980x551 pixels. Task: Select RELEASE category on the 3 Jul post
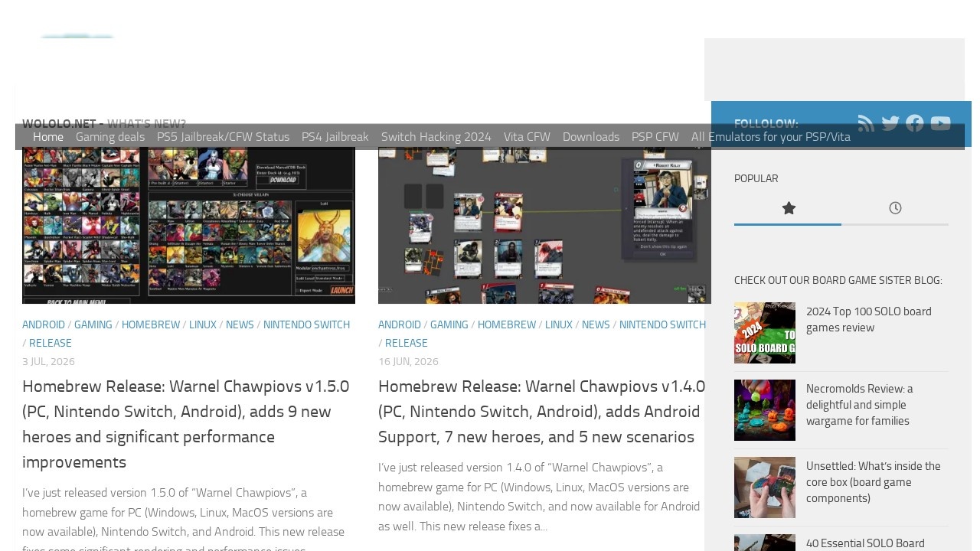51,343
